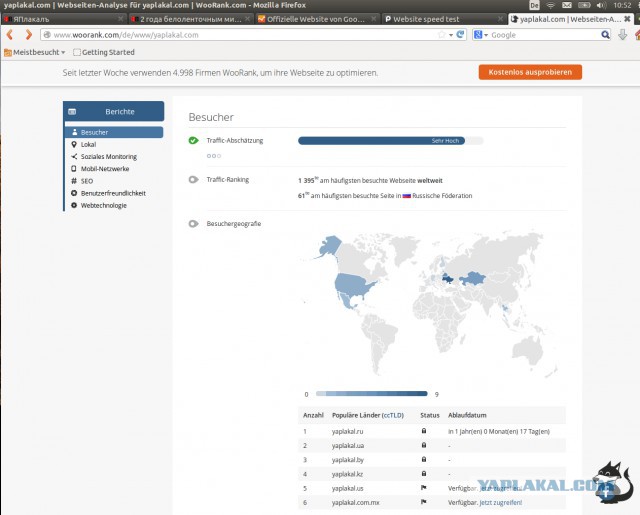The width and height of the screenshot is (640, 515).
Task: Open the downloads arrow icon
Action: click(x=622, y=35)
